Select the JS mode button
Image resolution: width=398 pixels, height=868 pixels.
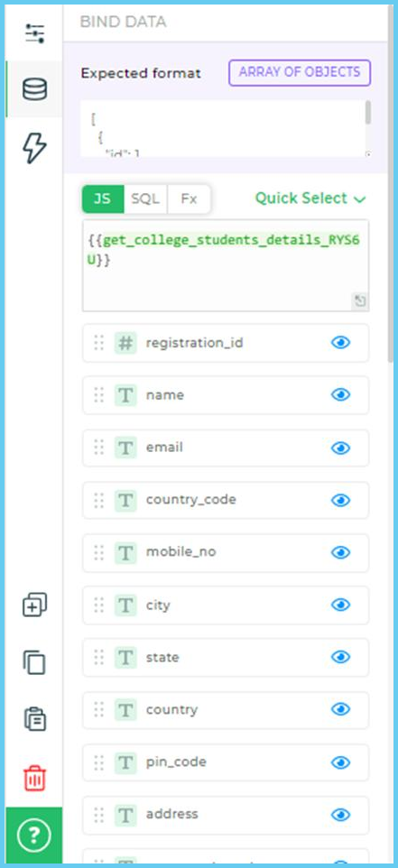pos(102,199)
